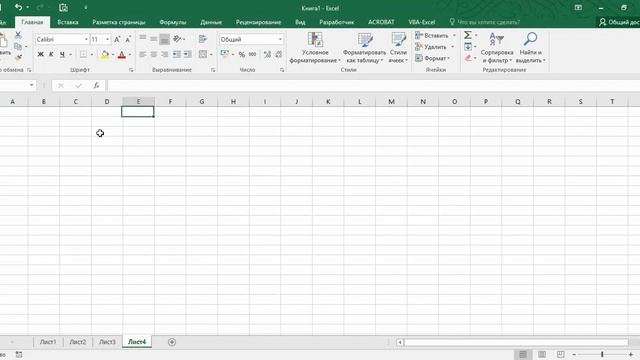The height and width of the screenshot is (360, 640).
Task: Select column H header
Action: click(x=233, y=102)
